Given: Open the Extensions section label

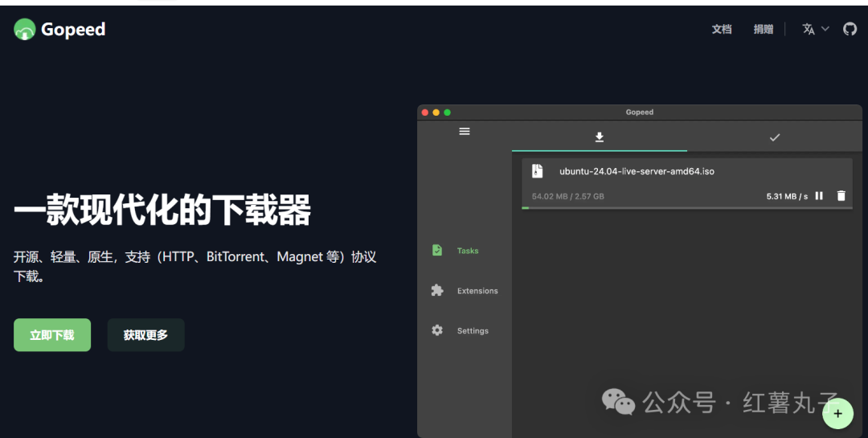Looking at the screenshot, I should point(477,291).
